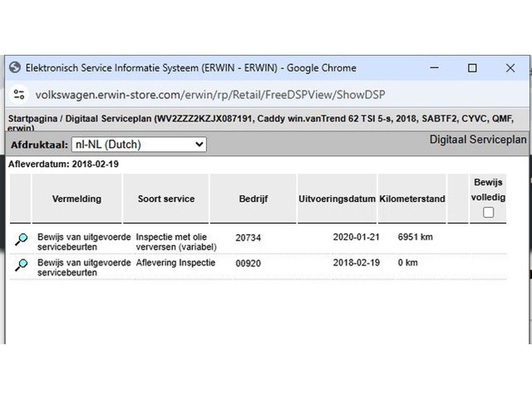The width and height of the screenshot is (532, 399).
Task: Minimize the Chrome popup window
Action: tap(434, 68)
